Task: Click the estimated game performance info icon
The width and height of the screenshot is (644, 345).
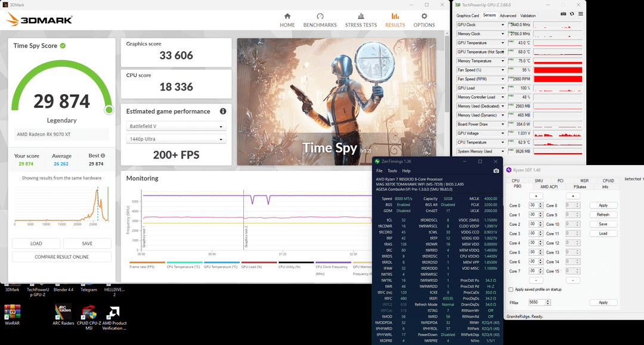Action: 223,111
